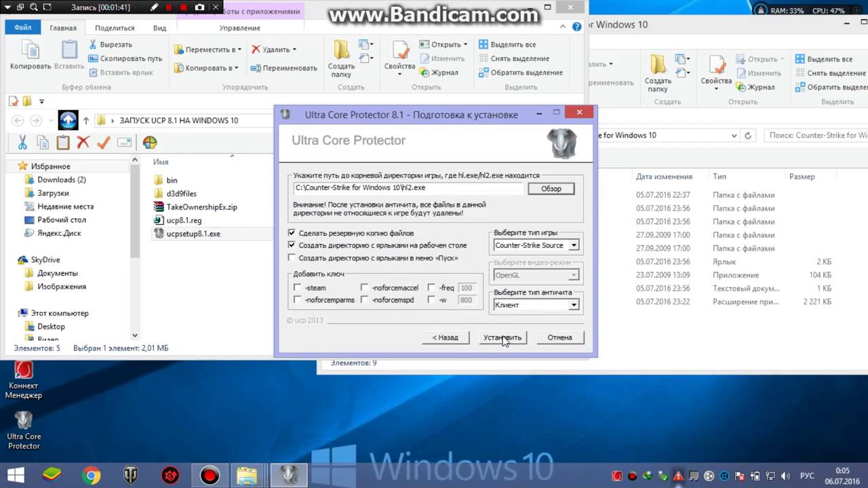Take a screenshot with the Bandicam camera icon
868x488 pixels.
coord(199,7)
